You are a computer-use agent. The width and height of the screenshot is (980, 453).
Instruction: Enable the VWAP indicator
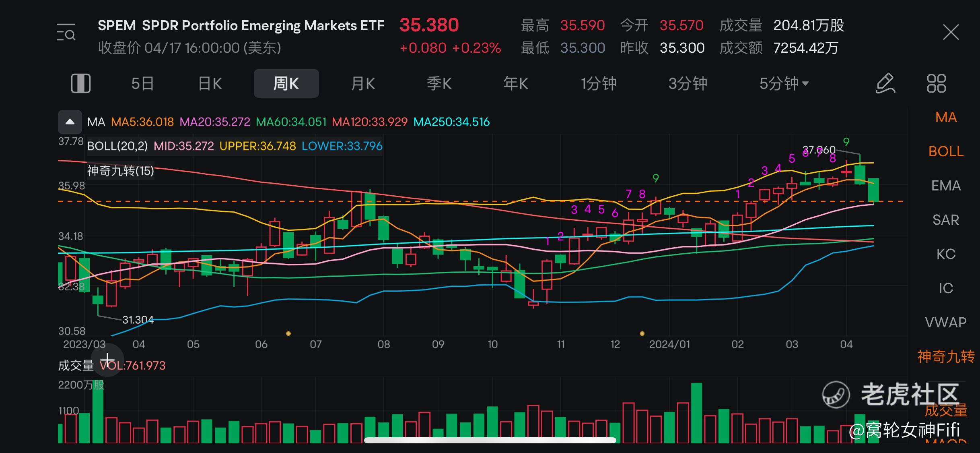click(x=946, y=323)
